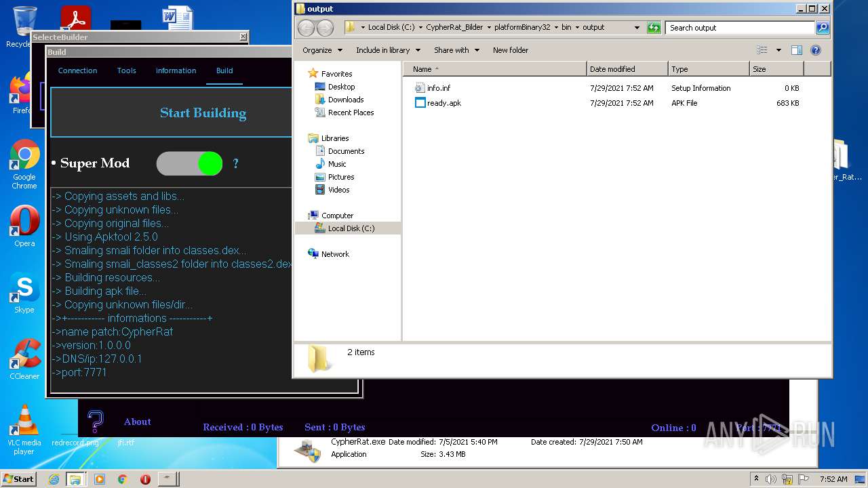Sort by Date modified column
The width and height of the screenshot is (868, 488).
(627, 69)
